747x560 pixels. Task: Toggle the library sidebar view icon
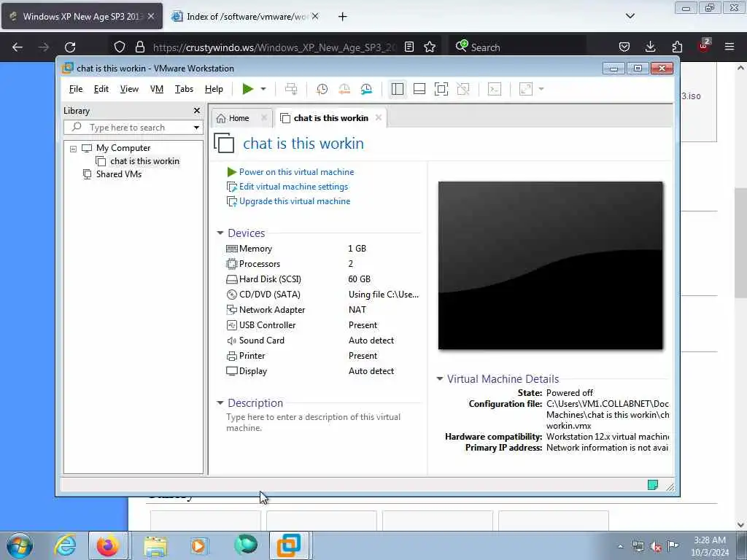[398, 89]
